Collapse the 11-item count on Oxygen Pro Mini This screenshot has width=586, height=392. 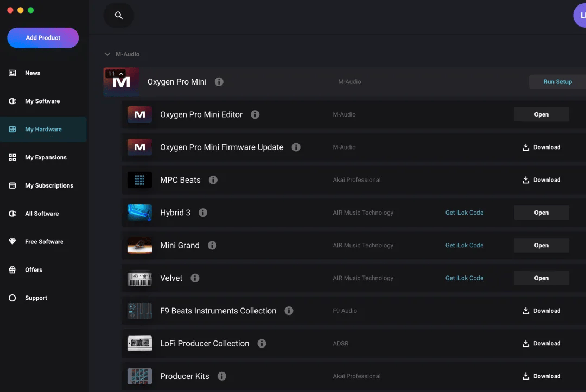click(x=115, y=74)
